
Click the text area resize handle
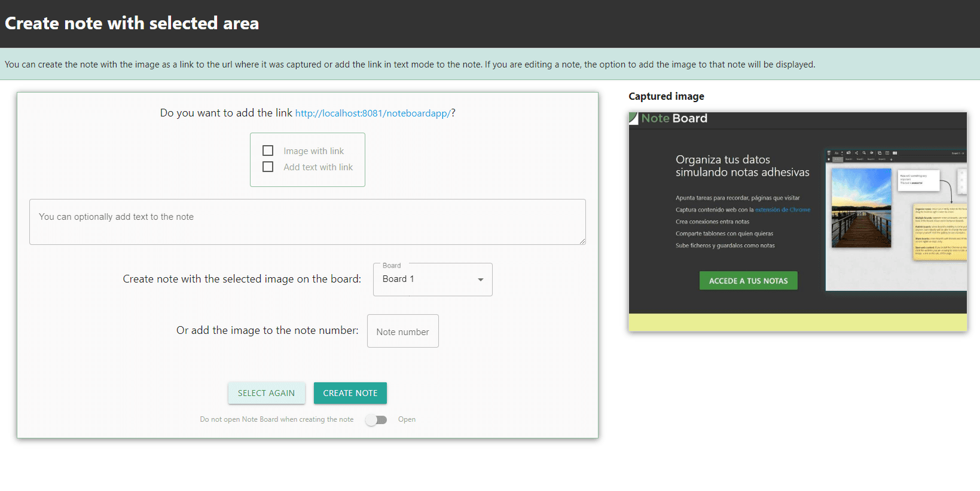point(582,241)
